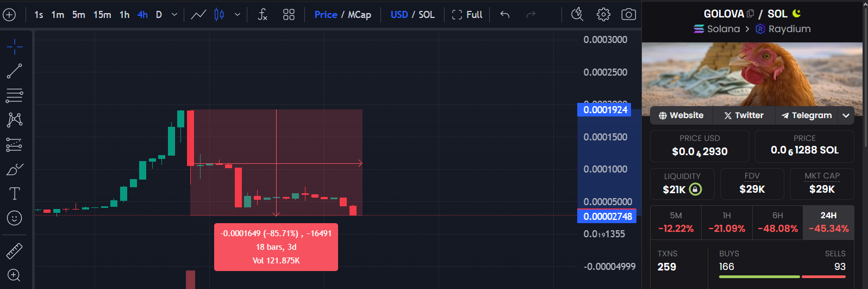Switch the chart denomination to SOL
Image resolution: width=868 pixels, height=289 pixels.
click(427, 15)
